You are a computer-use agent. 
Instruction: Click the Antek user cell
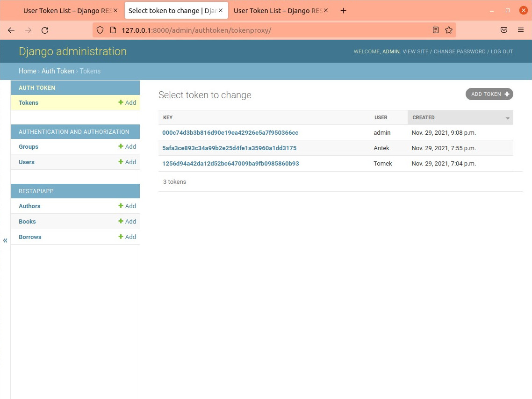coord(381,148)
